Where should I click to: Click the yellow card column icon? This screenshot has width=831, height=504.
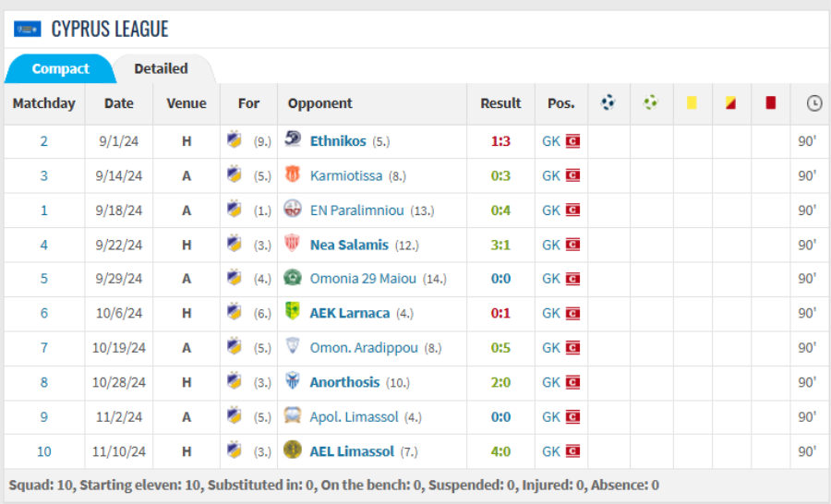tap(692, 102)
